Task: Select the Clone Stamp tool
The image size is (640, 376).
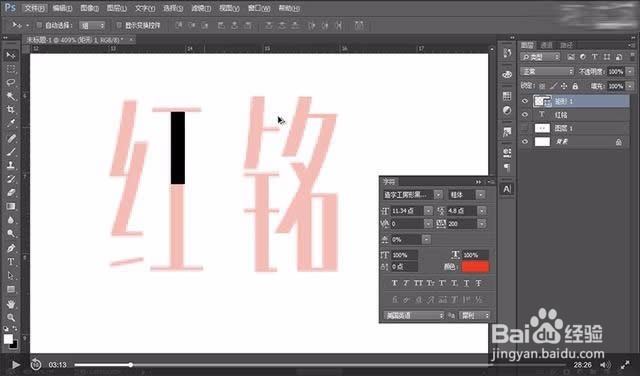Action: (x=11, y=165)
